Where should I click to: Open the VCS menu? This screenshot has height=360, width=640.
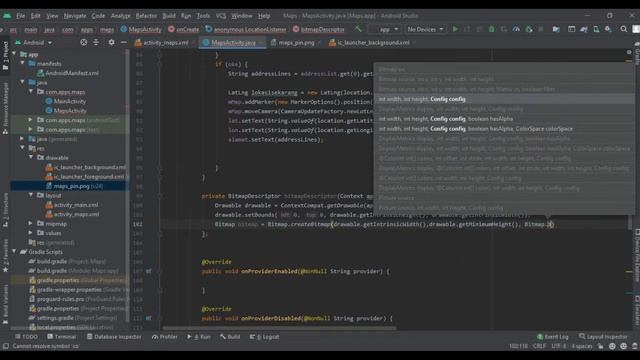coord(221,16)
